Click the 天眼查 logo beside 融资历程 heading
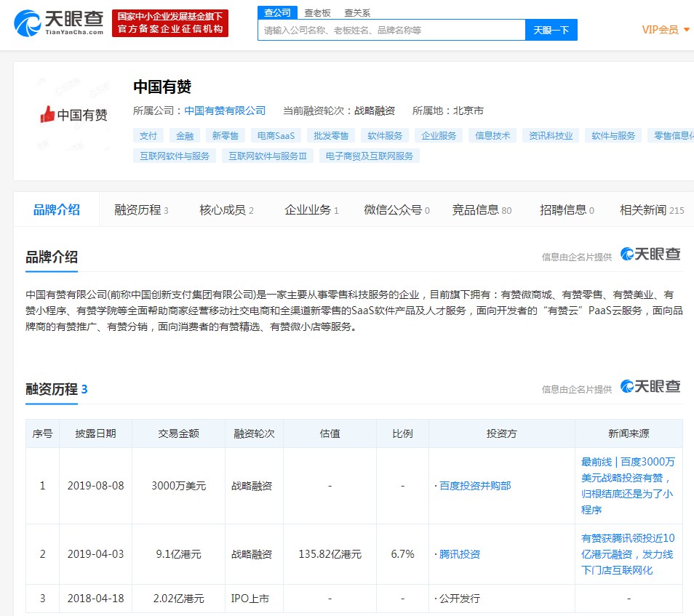The height and width of the screenshot is (616, 694). click(650, 386)
